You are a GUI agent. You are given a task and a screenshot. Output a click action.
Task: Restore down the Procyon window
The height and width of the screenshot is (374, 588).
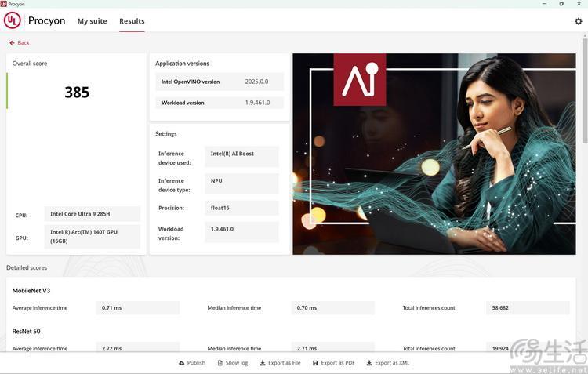561,4
